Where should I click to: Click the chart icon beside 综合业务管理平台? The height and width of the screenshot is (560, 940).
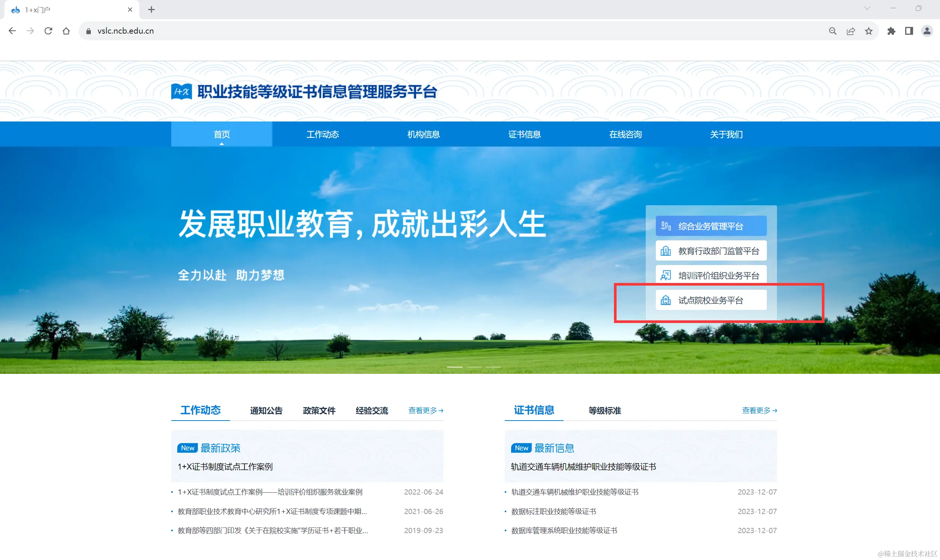click(666, 226)
